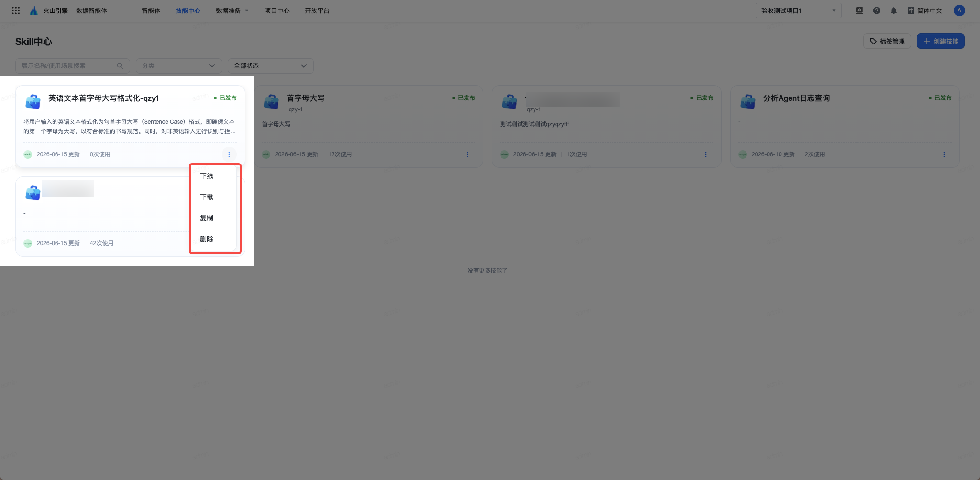Screen dimensions: 980x480
Task: Click the 没有更多技能了 footer text
Action: point(488,271)
